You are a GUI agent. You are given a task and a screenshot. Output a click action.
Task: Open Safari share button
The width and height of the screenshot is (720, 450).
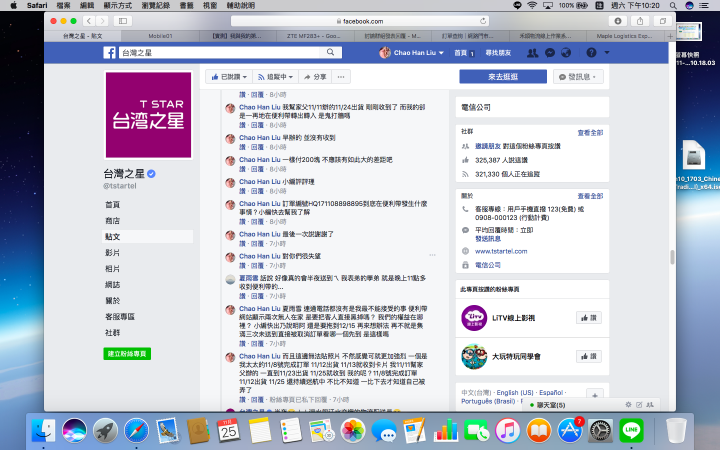[x=640, y=21]
